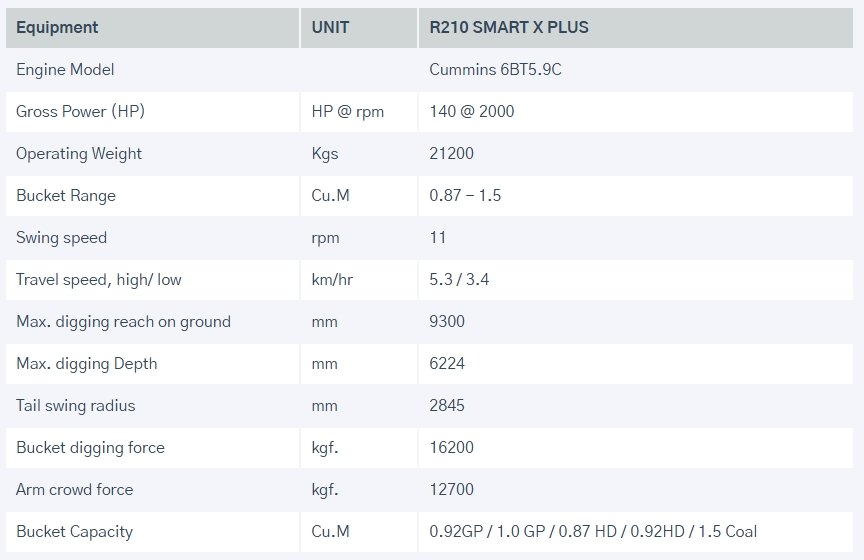Click the Tail swing radius label

(76, 406)
